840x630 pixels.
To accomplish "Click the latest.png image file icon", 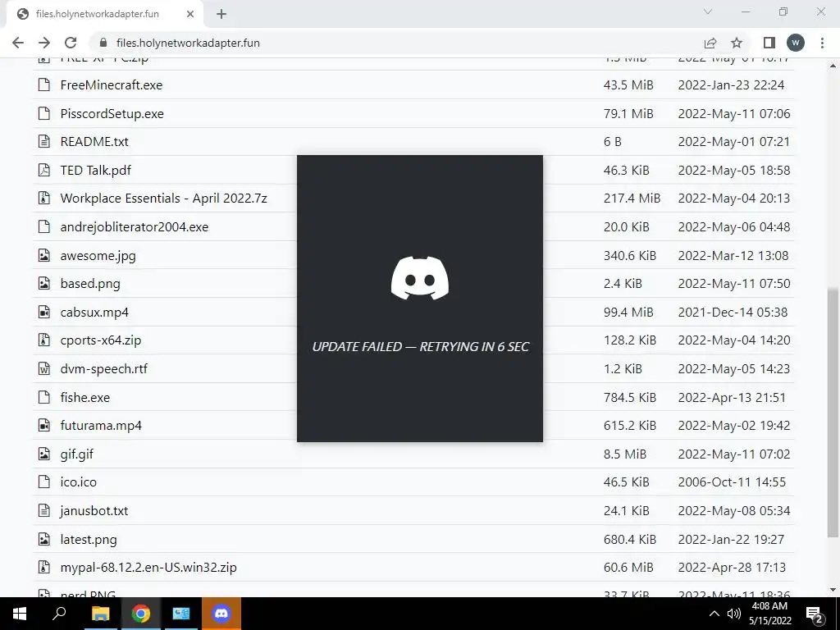I will pyautogui.click(x=44, y=539).
